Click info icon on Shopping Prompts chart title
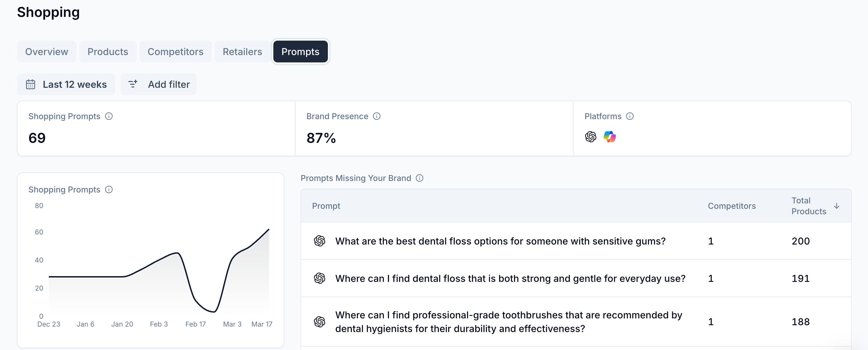868x350 pixels. point(109,189)
